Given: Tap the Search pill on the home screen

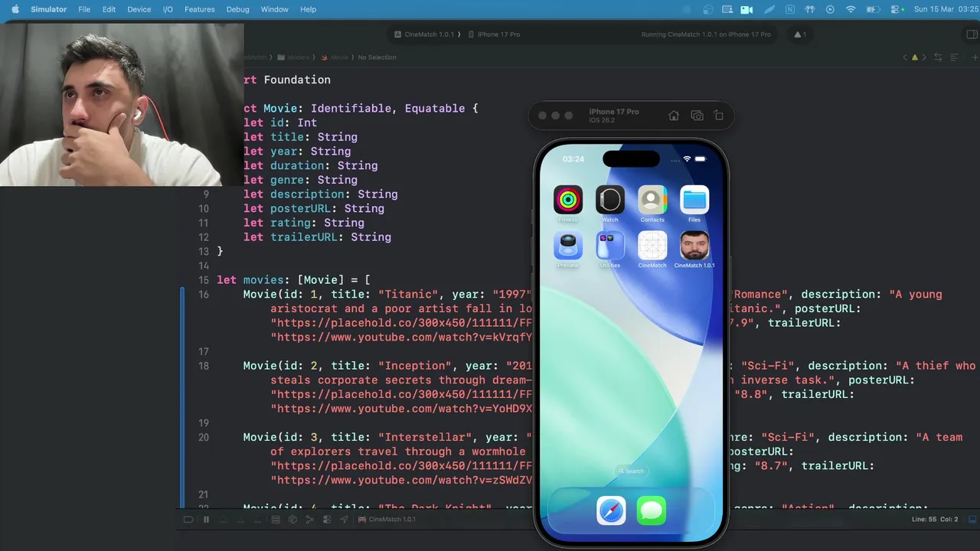Looking at the screenshot, I should pyautogui.click(x=632, y=471).
